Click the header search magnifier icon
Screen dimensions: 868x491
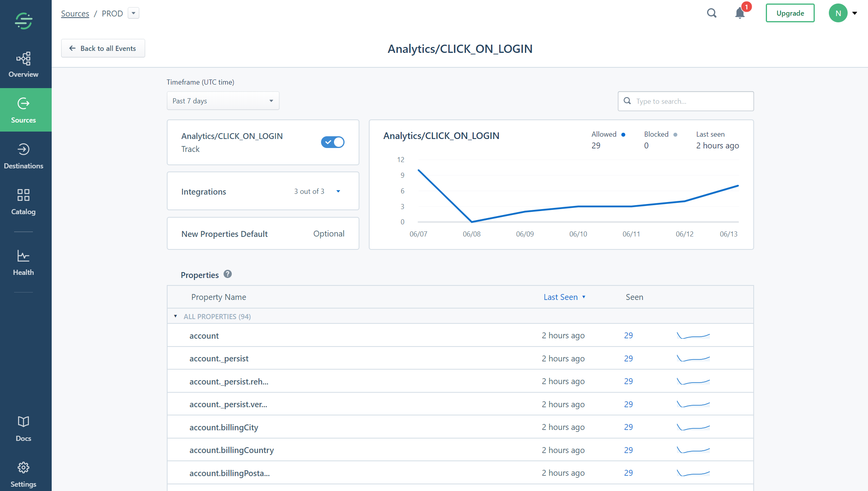[711, 13]
